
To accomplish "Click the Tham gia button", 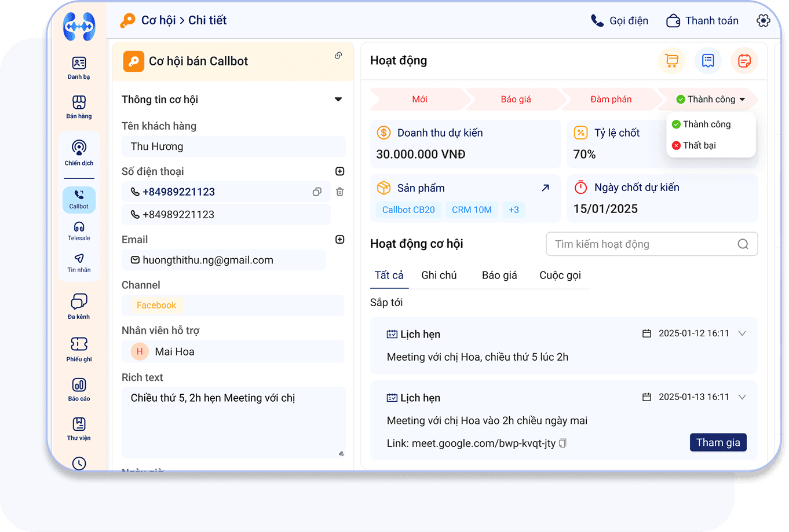I will pyautogui.click(x=718, y=442).
